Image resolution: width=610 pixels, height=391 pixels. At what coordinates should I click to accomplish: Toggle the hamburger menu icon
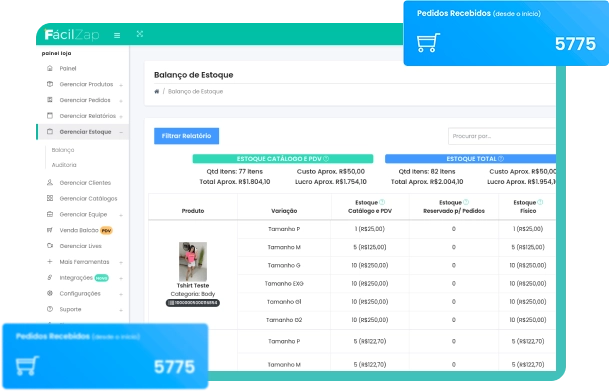click(117, 35)
